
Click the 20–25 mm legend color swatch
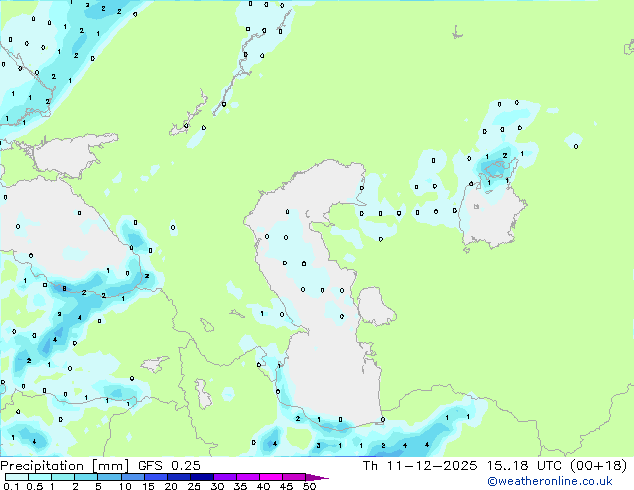coord(178,477)
